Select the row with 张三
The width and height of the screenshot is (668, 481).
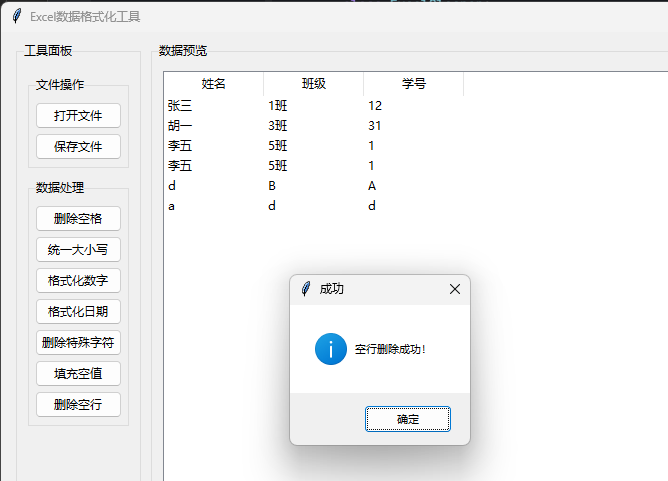click(x=315, y=106)
